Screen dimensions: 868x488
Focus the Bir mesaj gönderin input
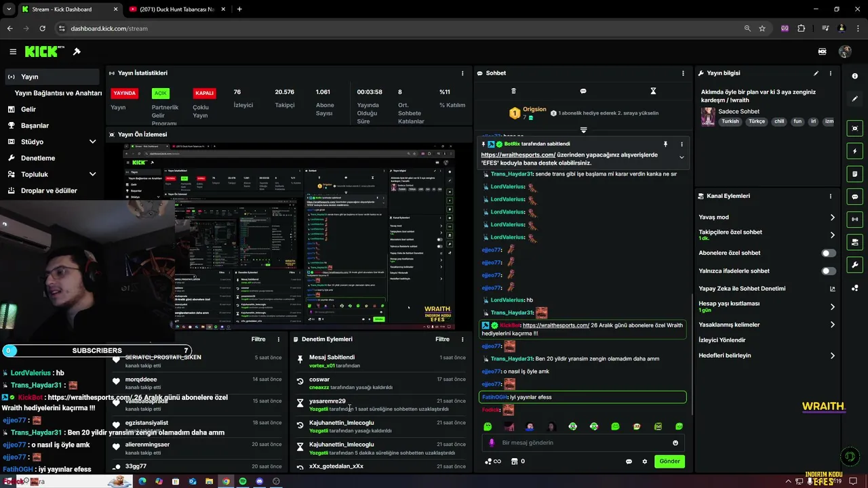coord(583,443)
